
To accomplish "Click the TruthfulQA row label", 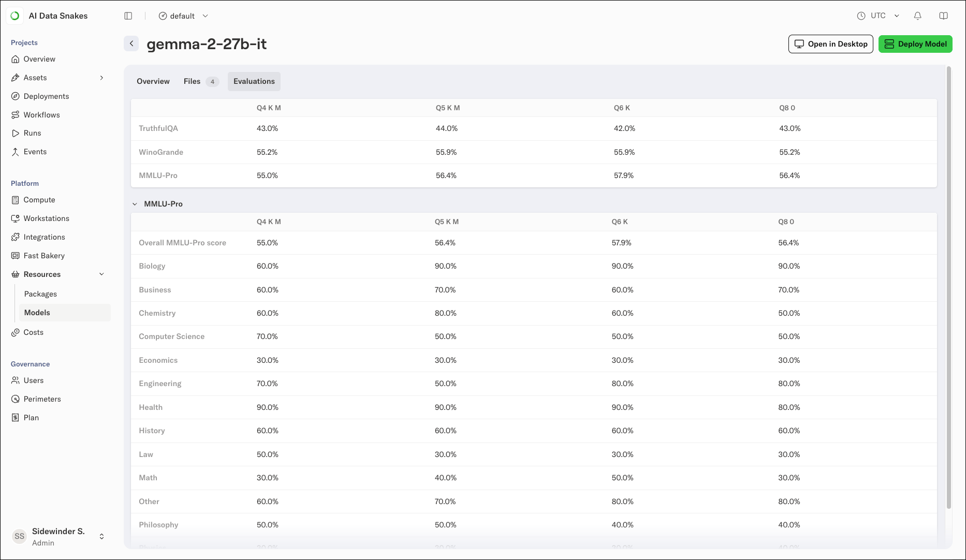I will click(158, 128).
